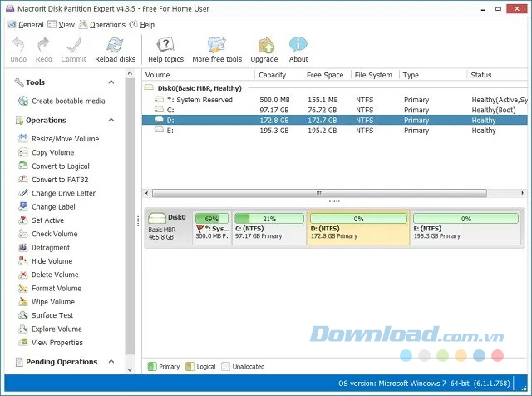Image resolution: width=532 pixels, height=396 pixels.
Task: Click the Commit checkmark icon
Action: pyautogui.click(x=74, y=45)
